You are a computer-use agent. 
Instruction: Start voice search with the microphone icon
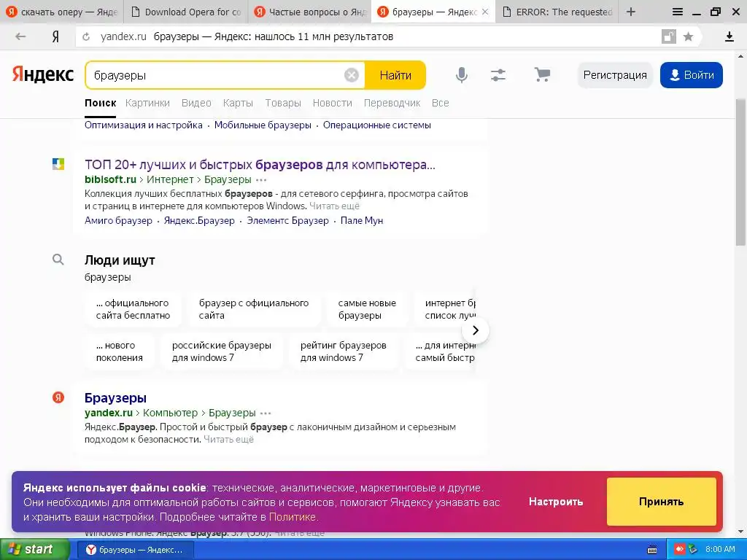click(461, 75)
